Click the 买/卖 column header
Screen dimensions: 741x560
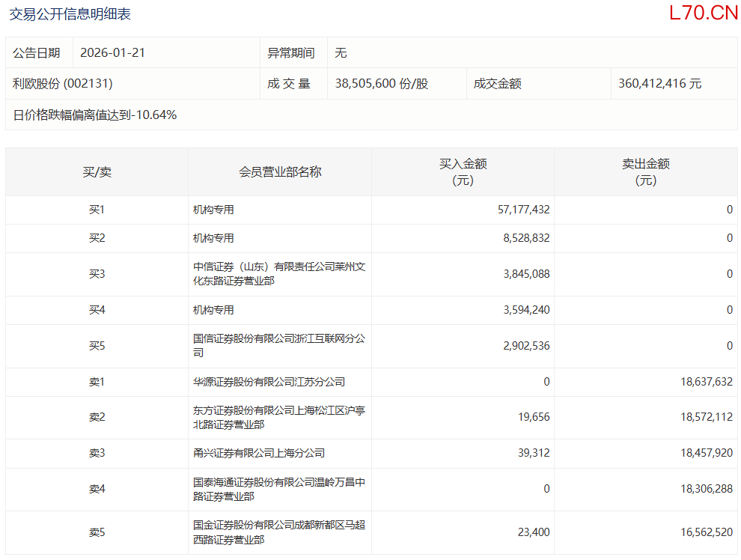97,172
